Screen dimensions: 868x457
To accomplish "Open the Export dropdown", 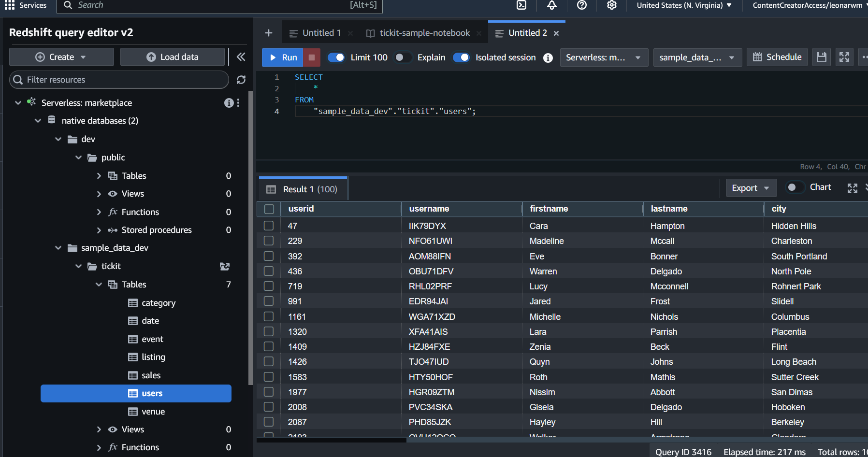I will (x=751, y=188).
